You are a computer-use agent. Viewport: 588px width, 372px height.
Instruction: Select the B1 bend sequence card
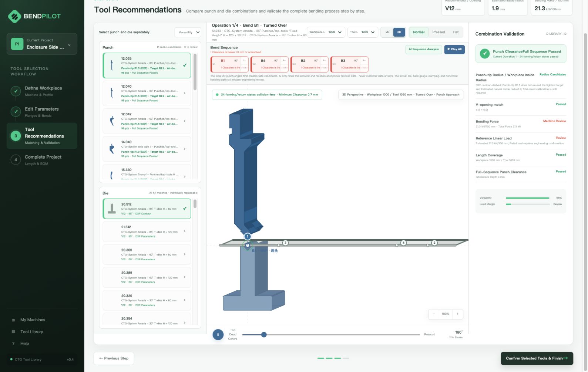(x=229, y=64)
